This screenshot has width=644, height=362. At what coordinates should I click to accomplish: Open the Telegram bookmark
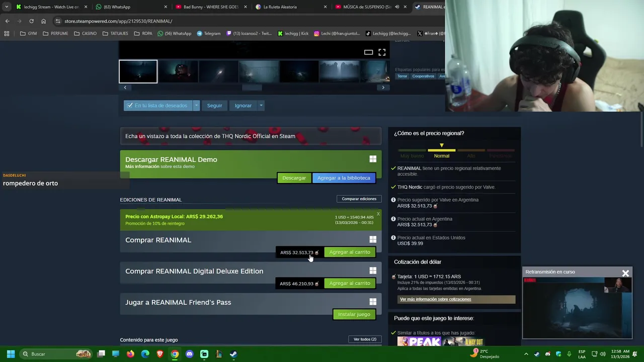coord(209,34)
